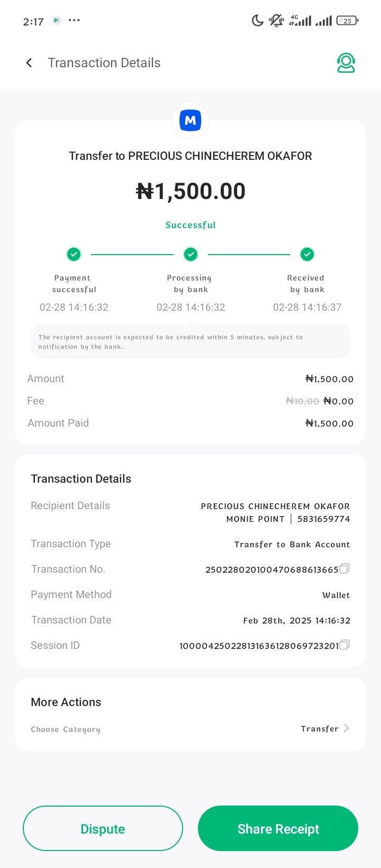Tap the Successful status label
381x868 pixels.
tap(190, 225)
